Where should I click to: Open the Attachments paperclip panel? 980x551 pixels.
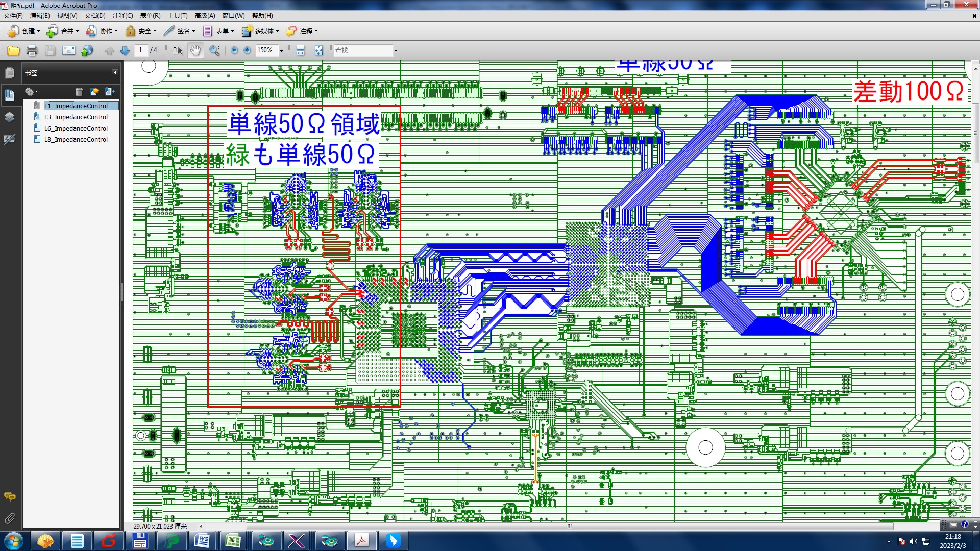point(9,518)
